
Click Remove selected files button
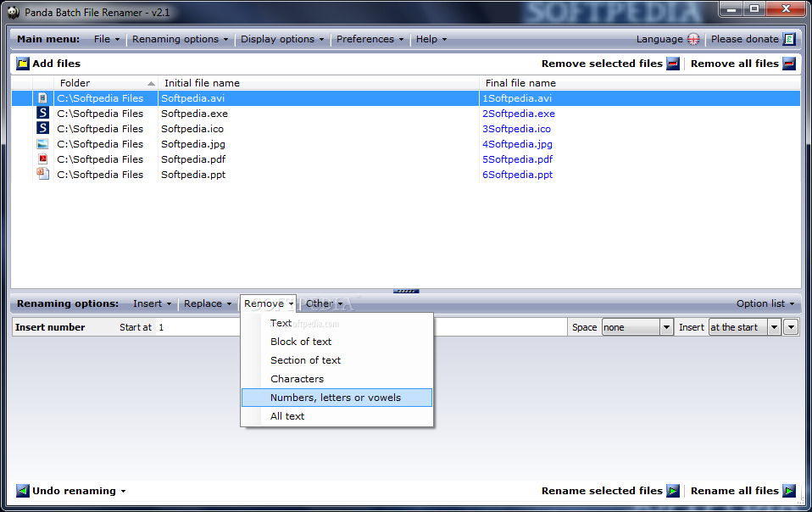click(610, 64)
